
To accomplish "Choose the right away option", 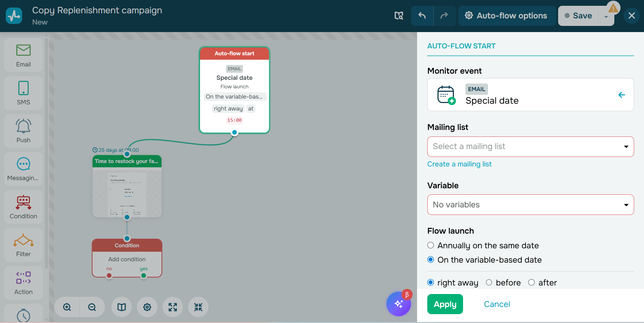I will pyautogui.click(x=431, y=282).
